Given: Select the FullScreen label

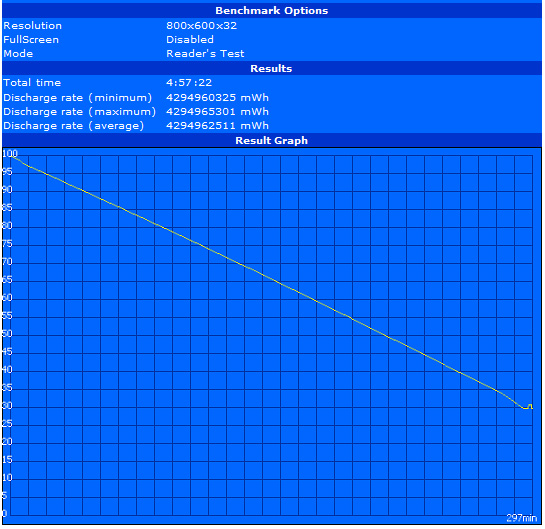Looking at the screenshot, I should (x=31, y=40).
